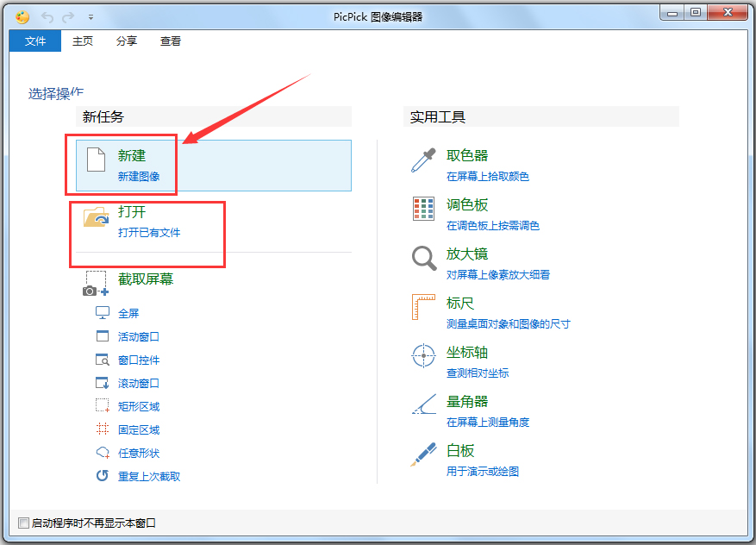Open the 标尺 tool
The height and width of the screenshot is (545, 756).
[460, 303]
